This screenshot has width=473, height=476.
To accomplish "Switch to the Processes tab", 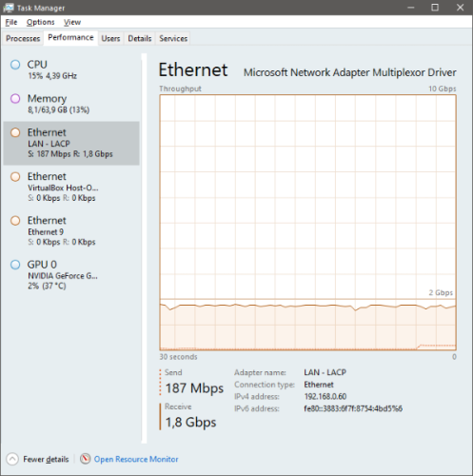I will [23, 38].
